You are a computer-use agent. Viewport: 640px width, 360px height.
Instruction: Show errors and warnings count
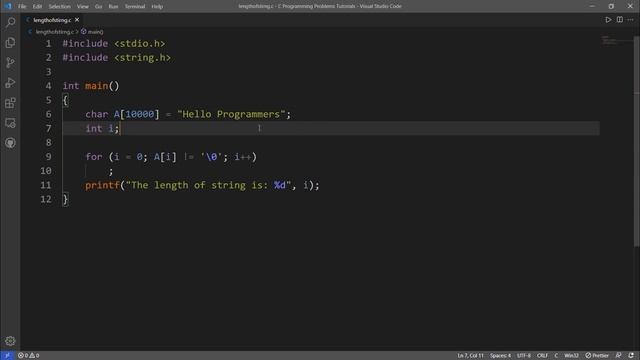click(x=29, y=356)
